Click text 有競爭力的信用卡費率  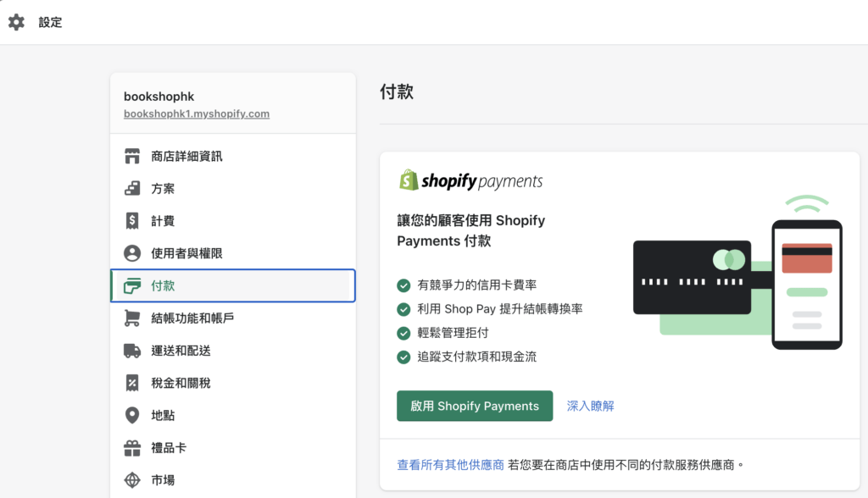476,285
